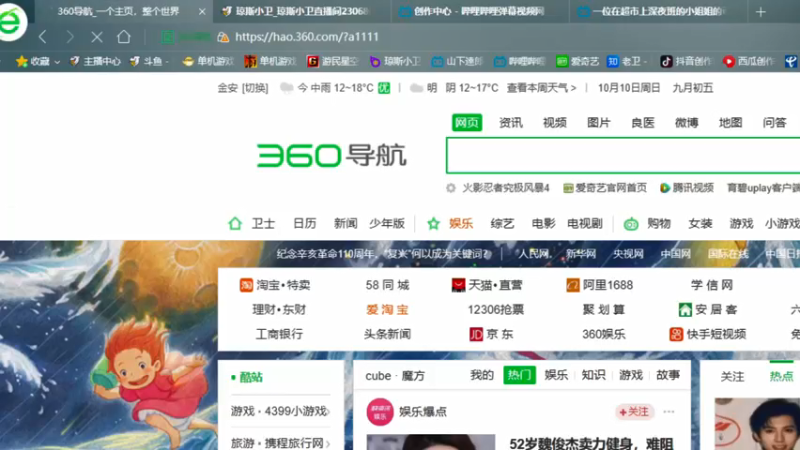Go to browser home page icon

tap(123, 37)
